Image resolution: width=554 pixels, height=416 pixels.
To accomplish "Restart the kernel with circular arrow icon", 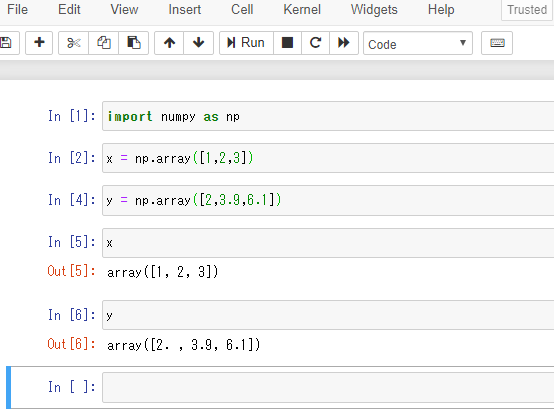I will 316,43.
